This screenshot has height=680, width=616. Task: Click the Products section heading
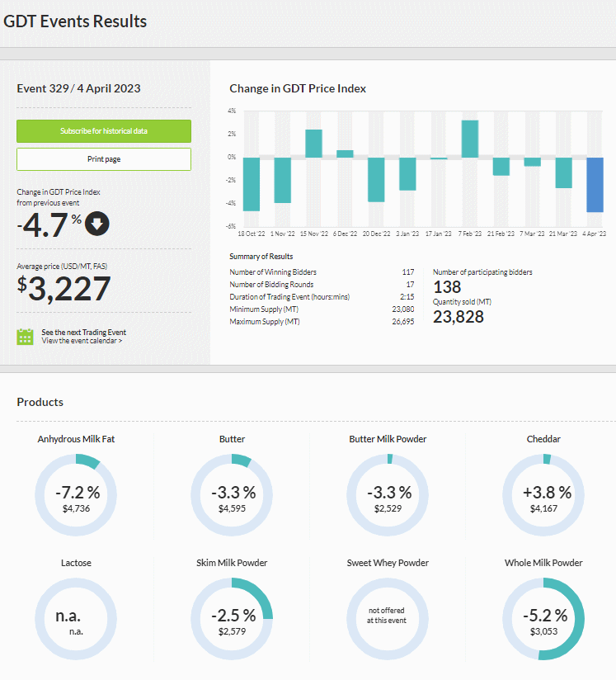[x=40, y=402]
